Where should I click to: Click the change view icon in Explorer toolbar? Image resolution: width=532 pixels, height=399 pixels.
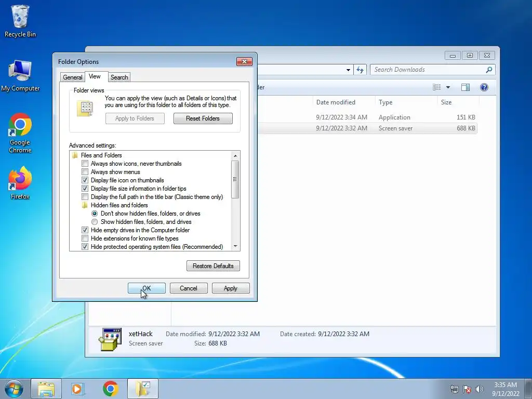tap(437, 87)
